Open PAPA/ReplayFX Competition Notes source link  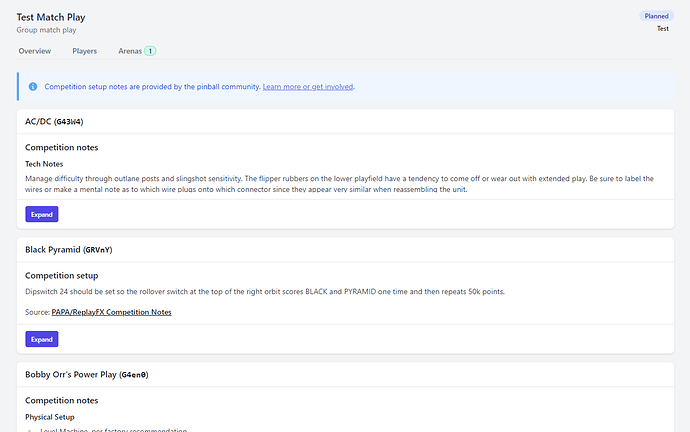click(111, 312)
